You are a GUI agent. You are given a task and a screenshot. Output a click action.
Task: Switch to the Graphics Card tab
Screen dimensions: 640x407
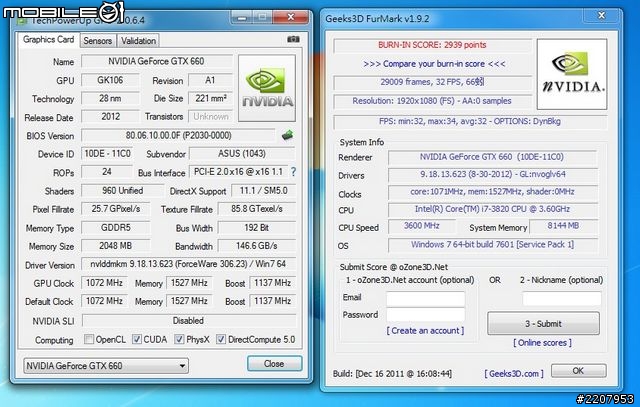point(49,40)
